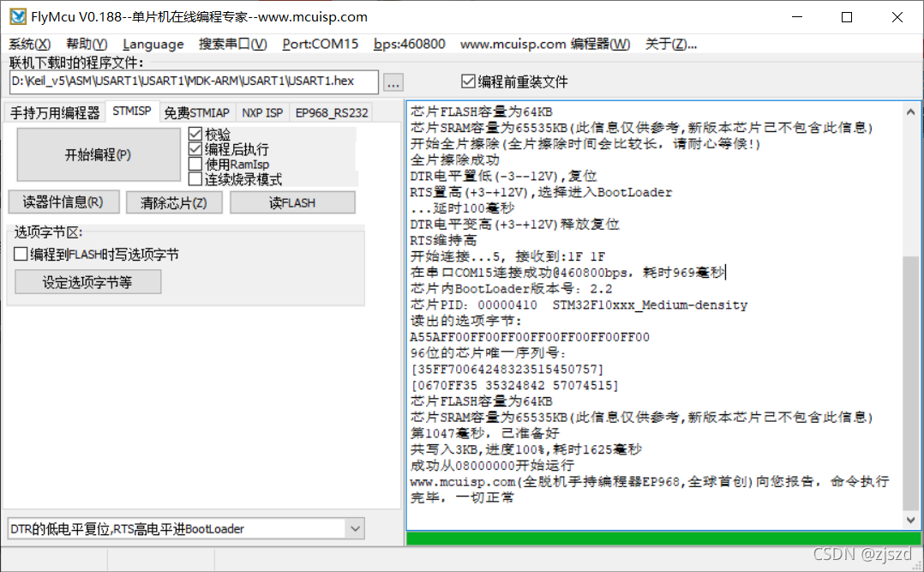
Task: Click 设定选项字节等 button
Action: click(x=87, y=282)
